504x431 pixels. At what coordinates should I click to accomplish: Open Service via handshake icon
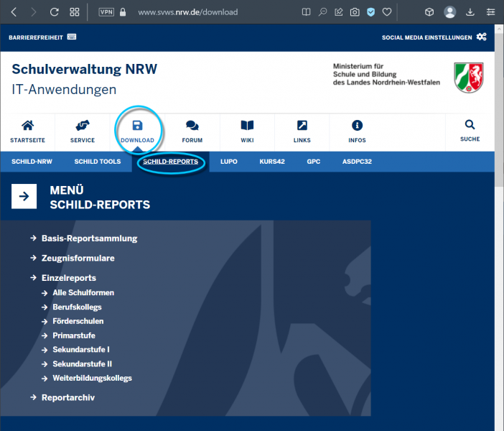(x=83, y=126)
